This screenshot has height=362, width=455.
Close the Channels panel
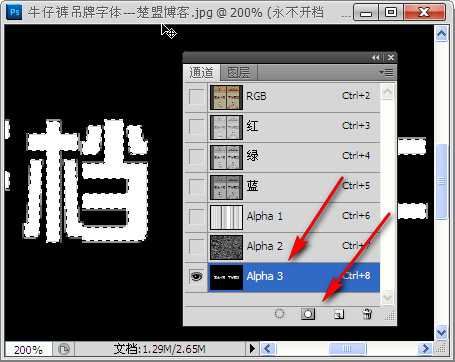point(391,58)
